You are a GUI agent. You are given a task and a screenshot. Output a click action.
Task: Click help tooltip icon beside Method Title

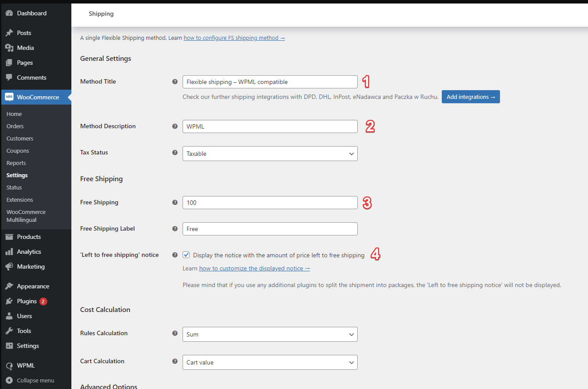tap(175, 81)
